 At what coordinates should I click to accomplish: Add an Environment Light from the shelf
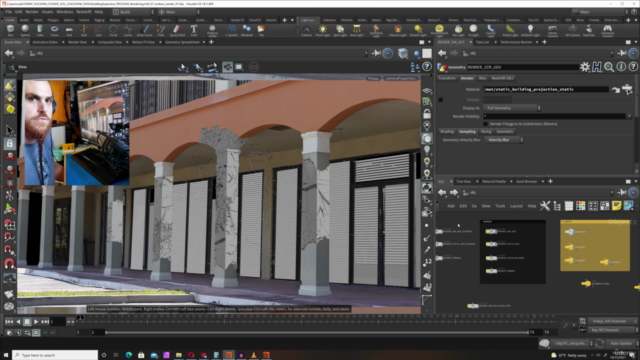pos(439,30)
